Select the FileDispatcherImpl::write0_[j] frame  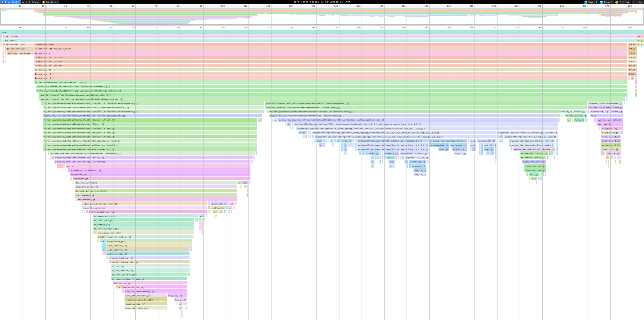153,162
